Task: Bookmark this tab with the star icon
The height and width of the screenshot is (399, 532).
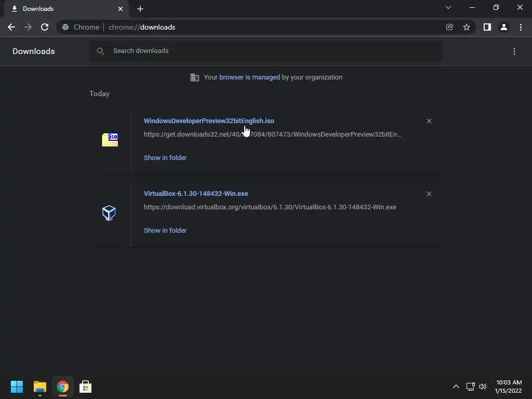Action: click(x=467, y=27)
